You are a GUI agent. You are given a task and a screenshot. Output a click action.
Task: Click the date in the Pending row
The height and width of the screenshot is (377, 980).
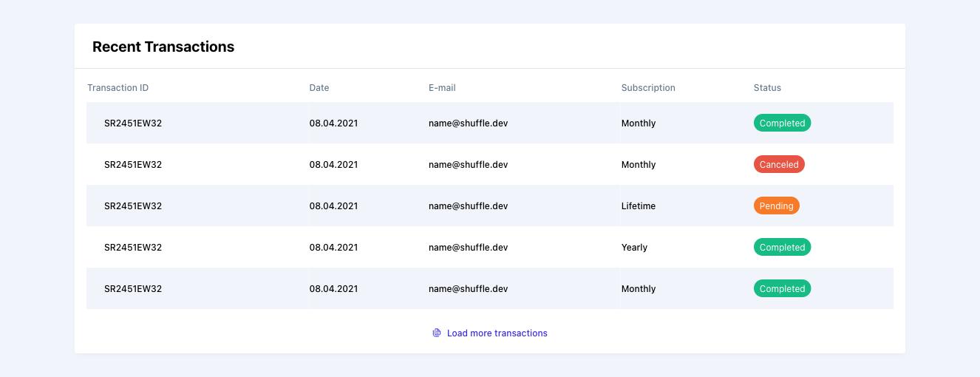pos(333,206)
